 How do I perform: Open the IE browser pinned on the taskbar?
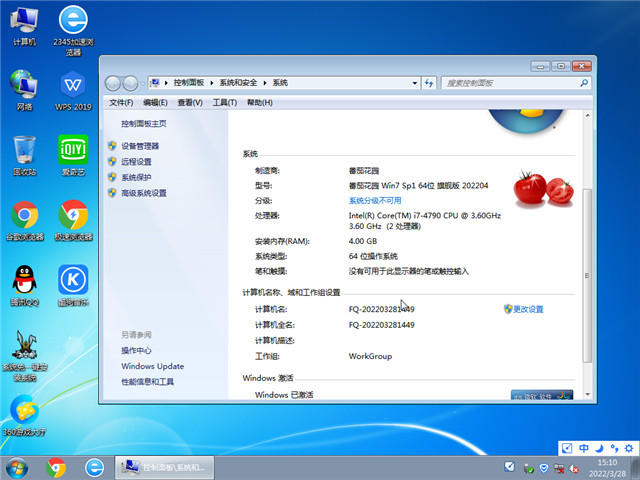point(94,468)
